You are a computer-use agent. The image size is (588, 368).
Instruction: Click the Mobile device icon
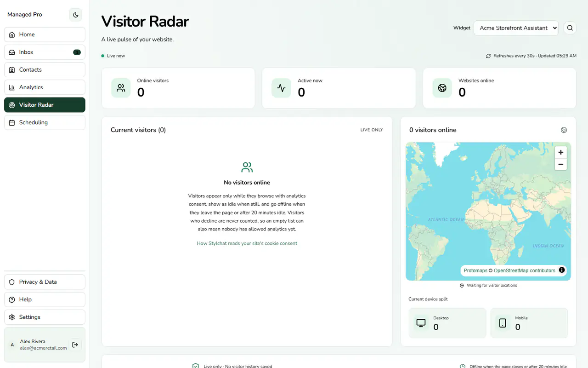tap(503, 323)
